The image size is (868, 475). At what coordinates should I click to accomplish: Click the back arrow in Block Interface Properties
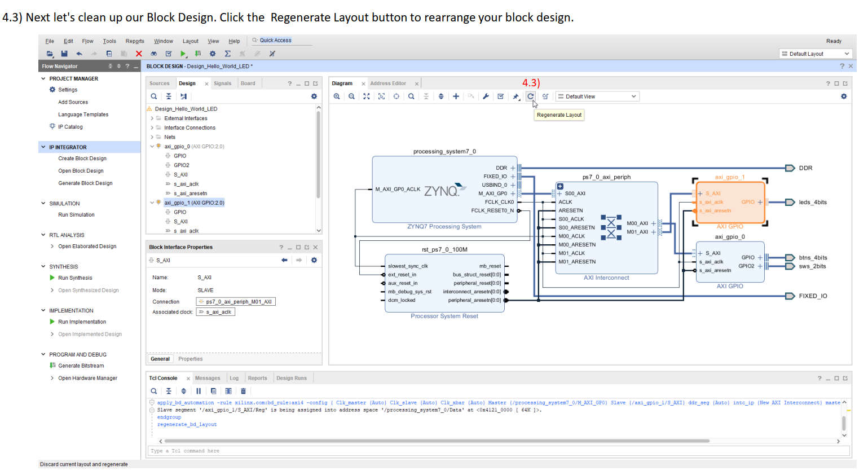coord(284,260)
